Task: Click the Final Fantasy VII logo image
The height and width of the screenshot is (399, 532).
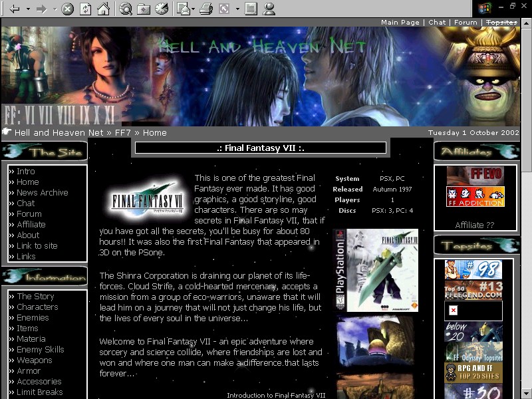Action: point(148,200)
